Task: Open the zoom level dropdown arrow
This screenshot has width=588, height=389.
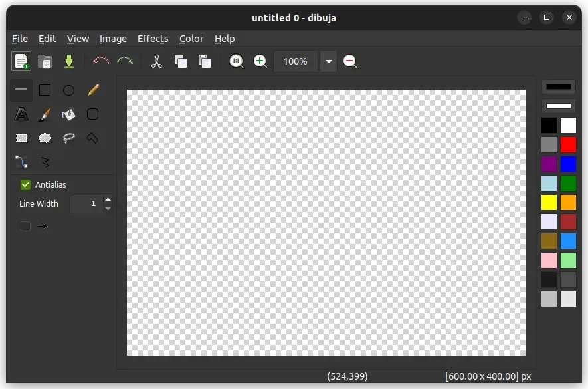Action: 328,61
